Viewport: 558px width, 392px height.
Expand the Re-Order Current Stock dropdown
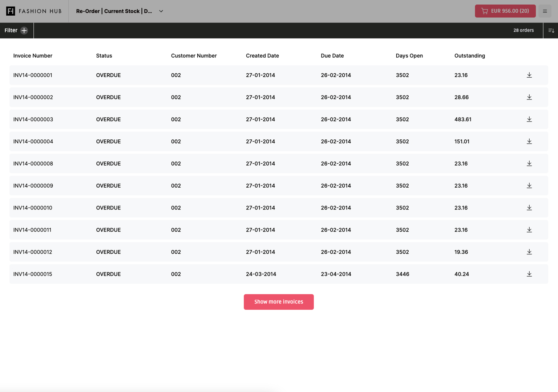(x=161, y=11)
